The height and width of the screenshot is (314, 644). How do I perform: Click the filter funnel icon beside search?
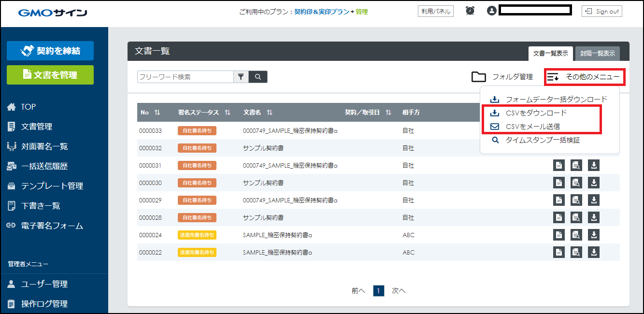241,77
